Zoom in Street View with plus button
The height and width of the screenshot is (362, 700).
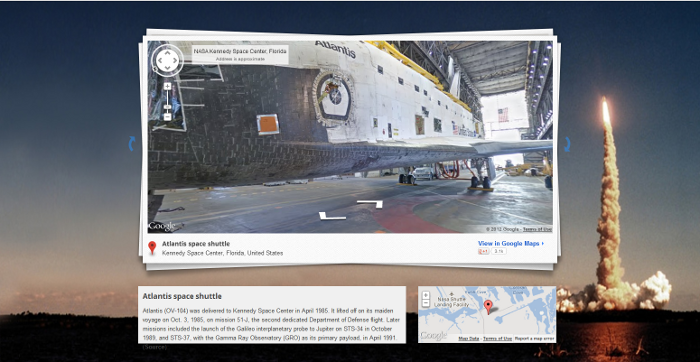pyautogui.click(x=167, y=86)
